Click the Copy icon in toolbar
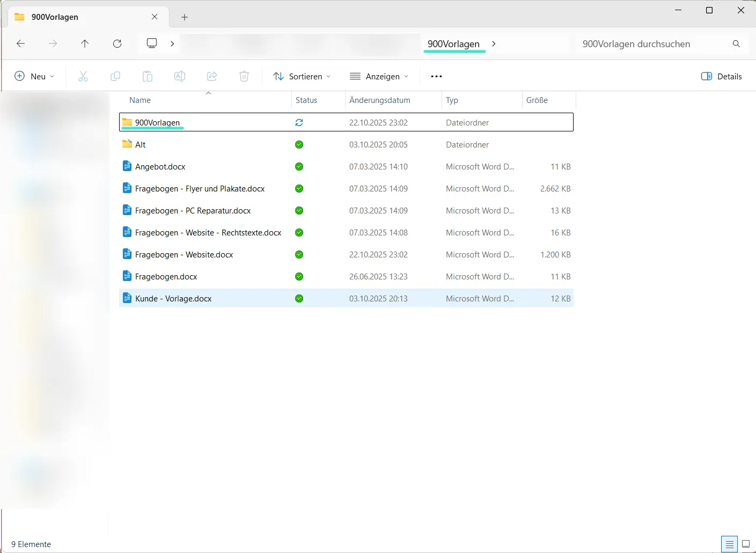 (x=115, y=76)
